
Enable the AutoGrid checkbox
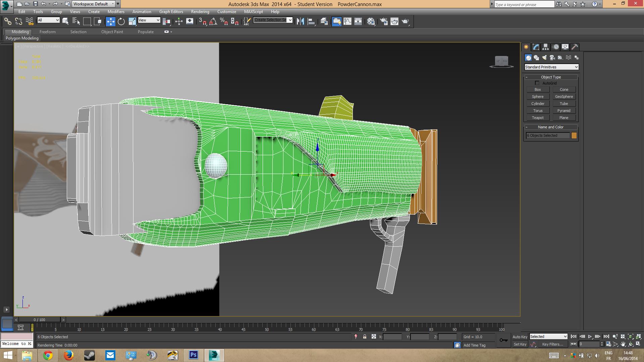click(x=537, y=83)
